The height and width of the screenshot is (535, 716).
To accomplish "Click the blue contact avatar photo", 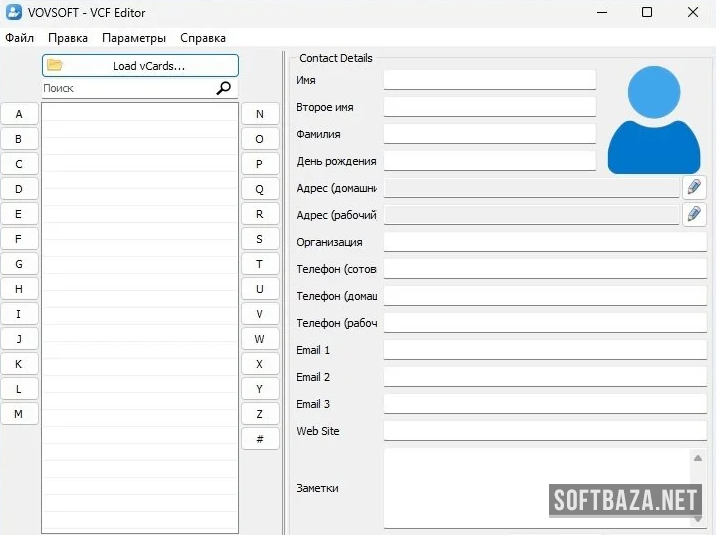I will click(654, 119).
